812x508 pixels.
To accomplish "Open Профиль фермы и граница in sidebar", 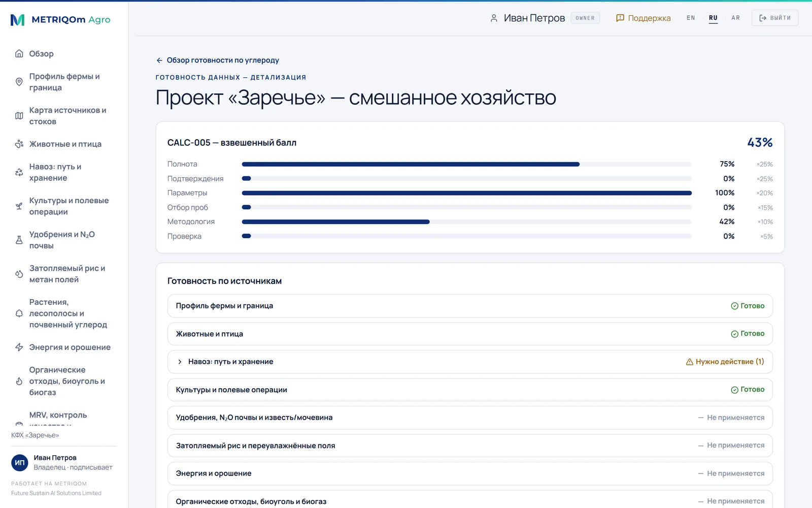I will [x=64, y=82].
